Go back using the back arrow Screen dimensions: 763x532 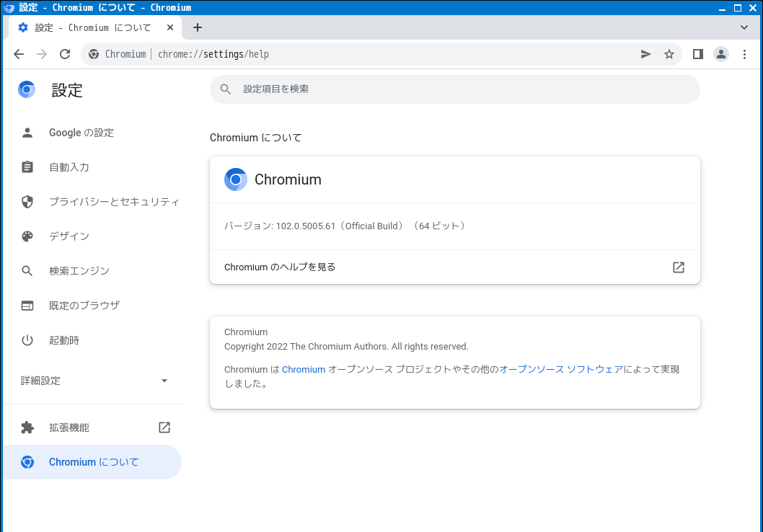19,54
